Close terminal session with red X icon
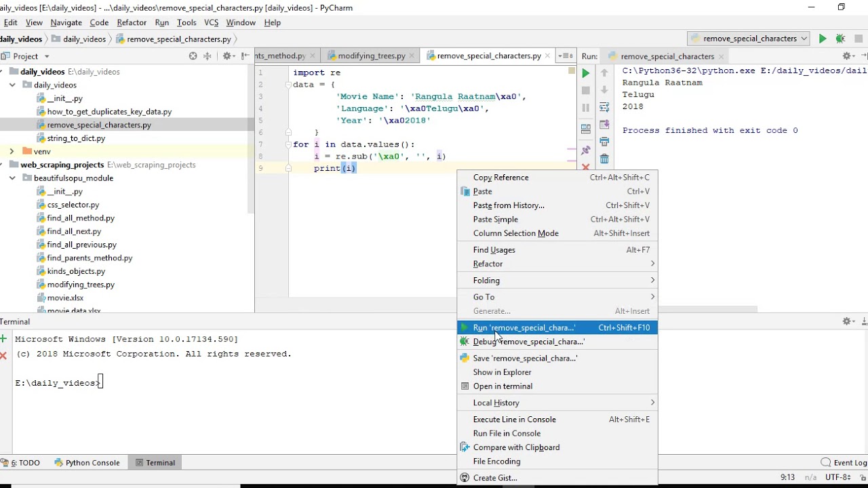The image size is (868, 488). pyautogui.click(x=3, y=354)
